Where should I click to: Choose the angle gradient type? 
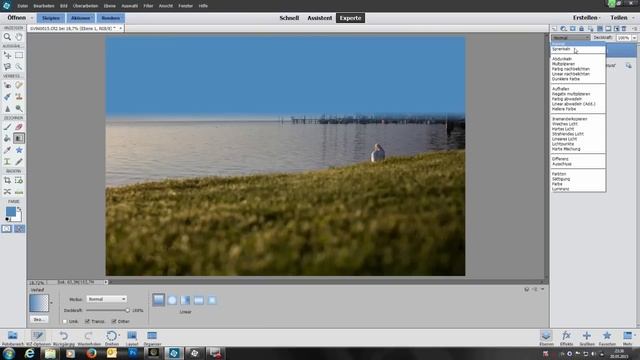tap(185, 300)
